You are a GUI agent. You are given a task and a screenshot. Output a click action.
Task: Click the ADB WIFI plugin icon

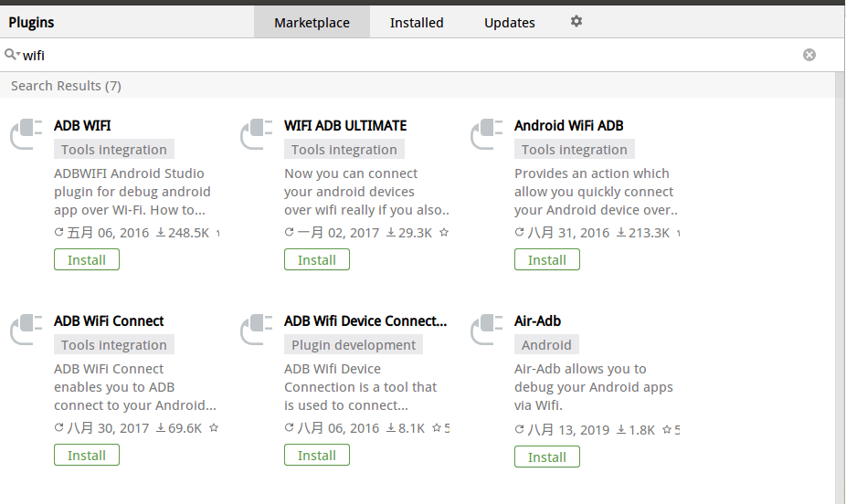coord(26,133)
